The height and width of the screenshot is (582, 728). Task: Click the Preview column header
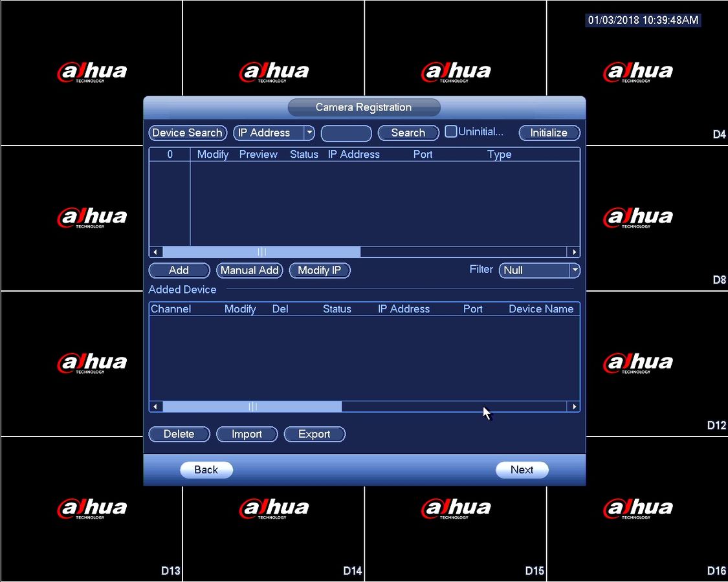pyautogui.click(x=258, y=155)
